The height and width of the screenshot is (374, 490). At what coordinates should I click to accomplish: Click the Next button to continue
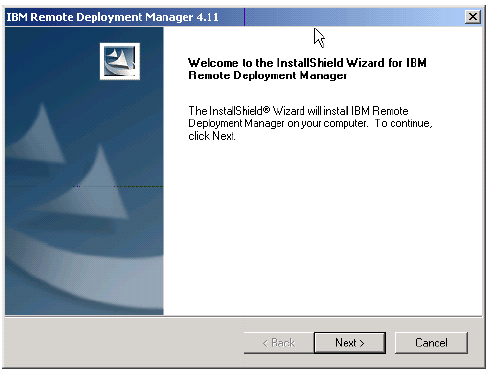tap(350, 342)
